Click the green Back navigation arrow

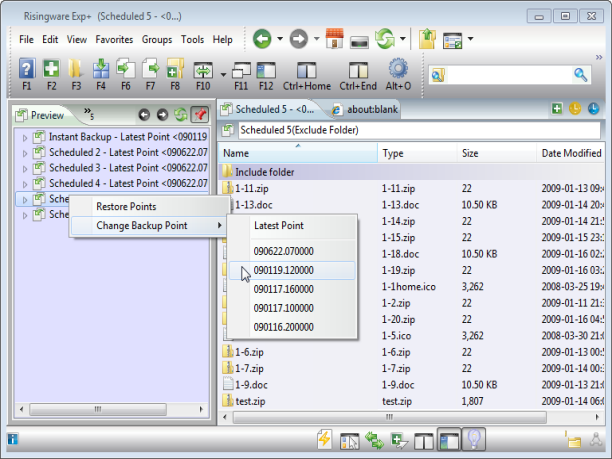(262, 40)
